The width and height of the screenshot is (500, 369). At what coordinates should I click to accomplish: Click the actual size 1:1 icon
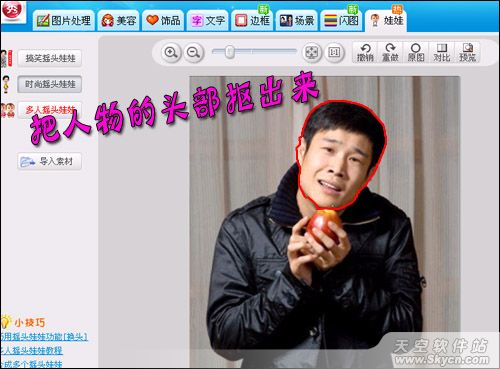point(334,52)
